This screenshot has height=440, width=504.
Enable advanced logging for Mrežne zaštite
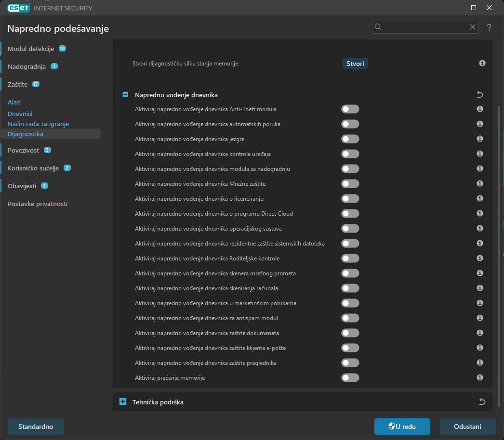pos(350,184)
